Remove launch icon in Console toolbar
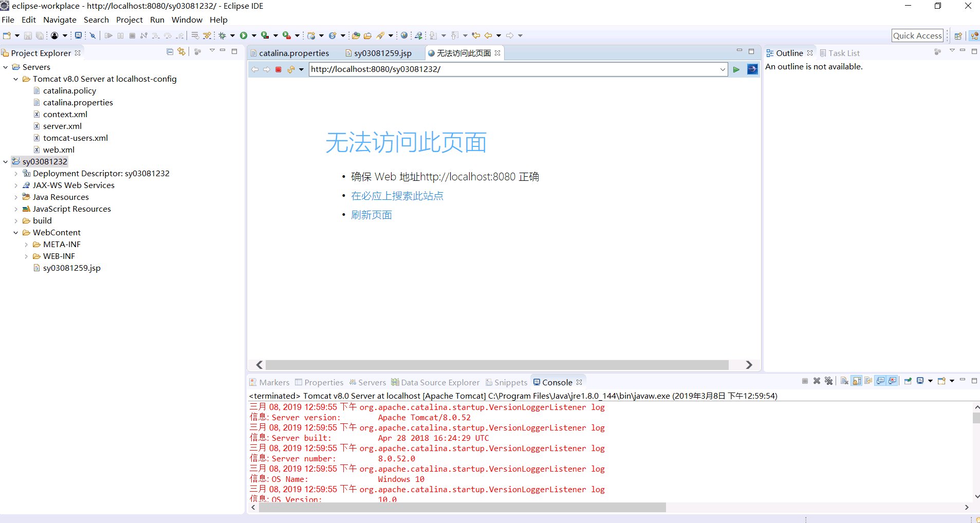980x523 pixels. click(817, 381)
